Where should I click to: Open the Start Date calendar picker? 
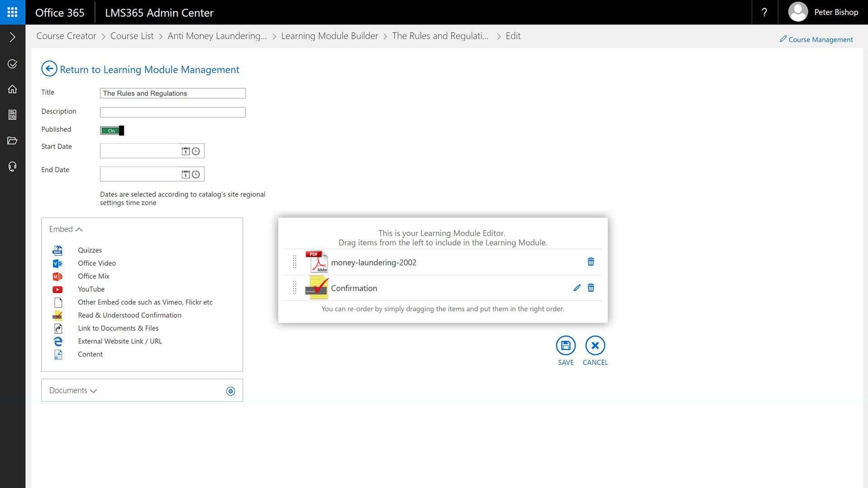185,151
